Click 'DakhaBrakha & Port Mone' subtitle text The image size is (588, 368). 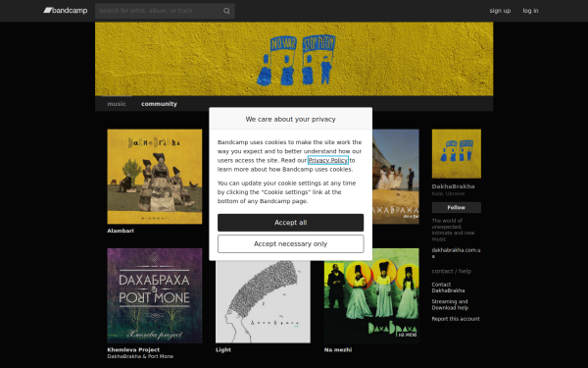point(140,356)
